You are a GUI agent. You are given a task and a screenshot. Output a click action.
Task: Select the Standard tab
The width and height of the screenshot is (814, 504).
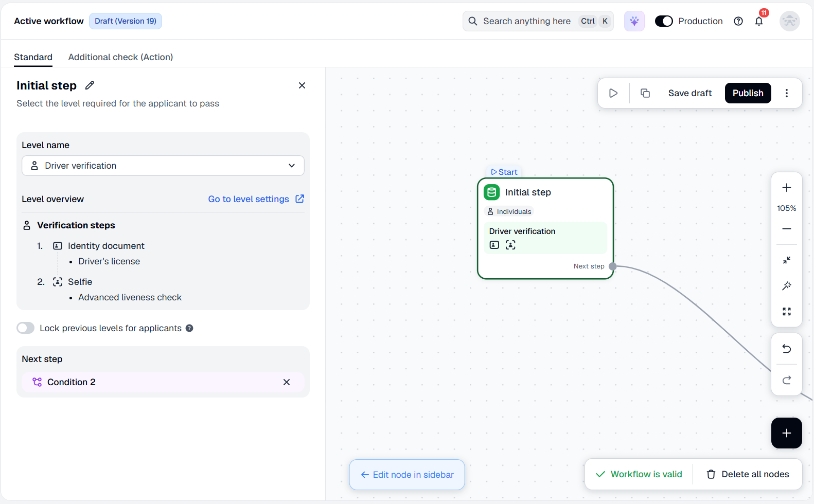(x=33, y=57)
